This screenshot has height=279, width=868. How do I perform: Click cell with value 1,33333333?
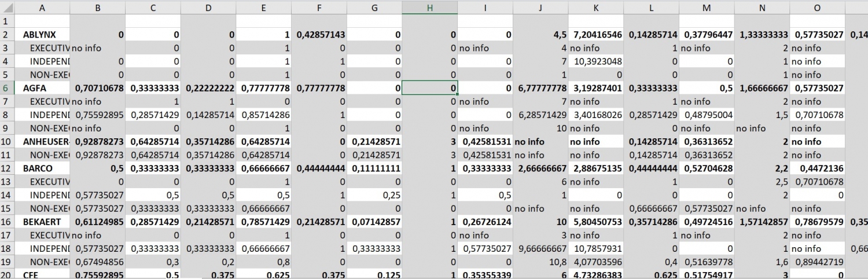(762, 35)
